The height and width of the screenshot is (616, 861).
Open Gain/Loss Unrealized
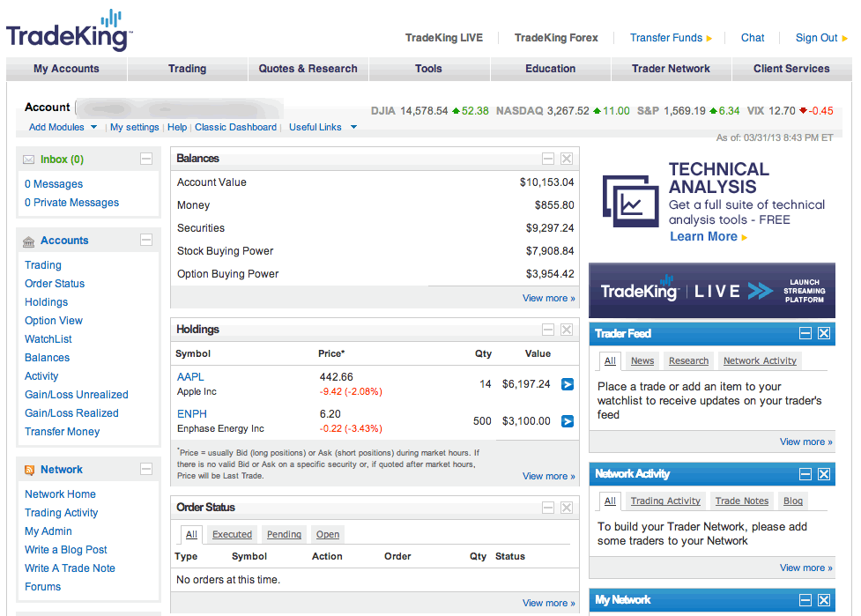tap(77, 395)
